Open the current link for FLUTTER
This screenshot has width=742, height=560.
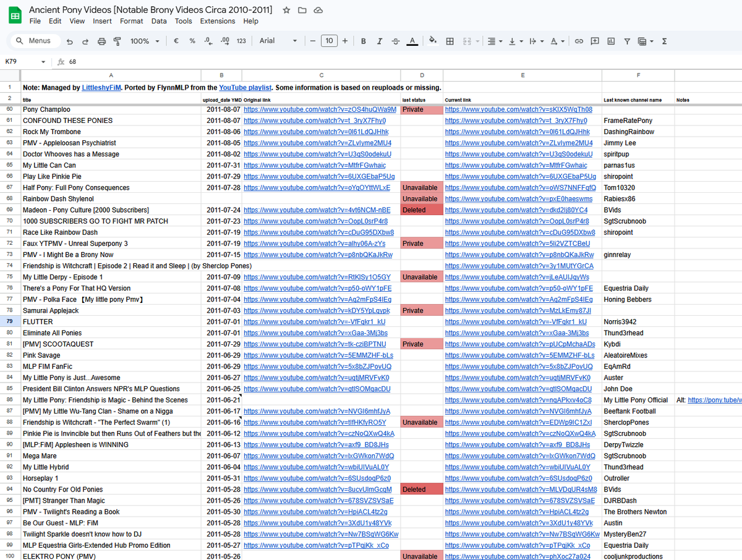516,322
